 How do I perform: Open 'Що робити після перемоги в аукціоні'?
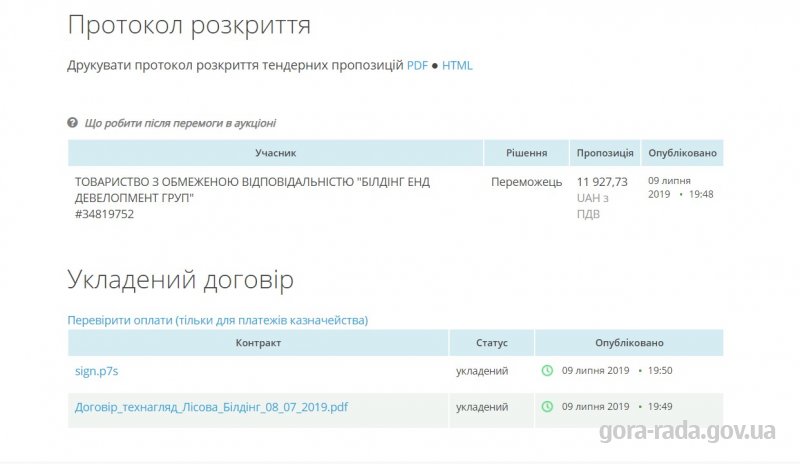[180, 123]
